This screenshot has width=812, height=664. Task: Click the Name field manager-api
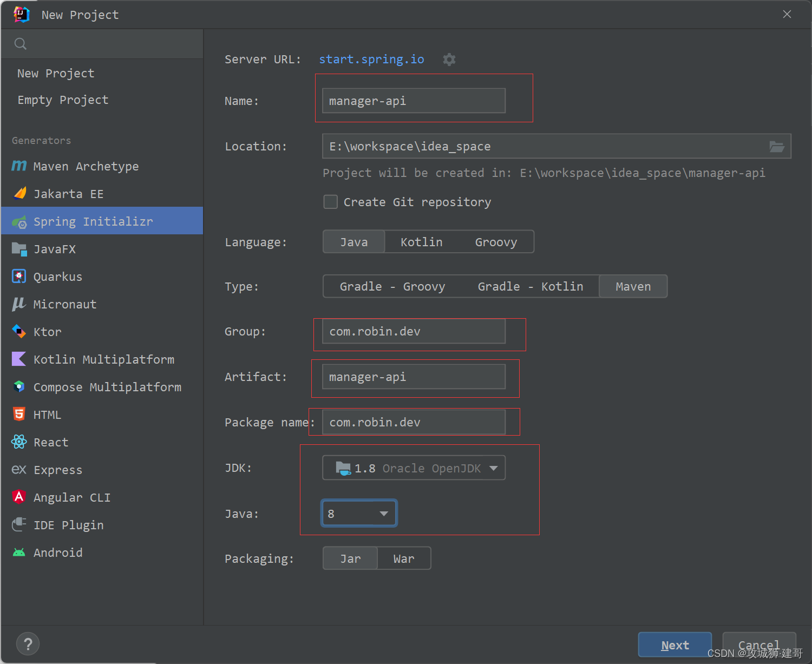(414, 101)
